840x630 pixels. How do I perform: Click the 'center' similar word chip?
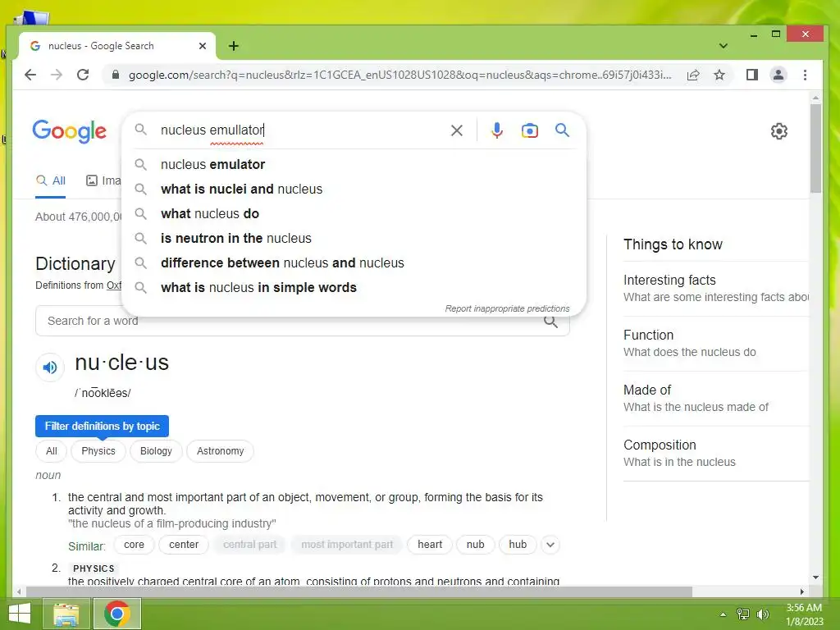(x=184, y=545)
